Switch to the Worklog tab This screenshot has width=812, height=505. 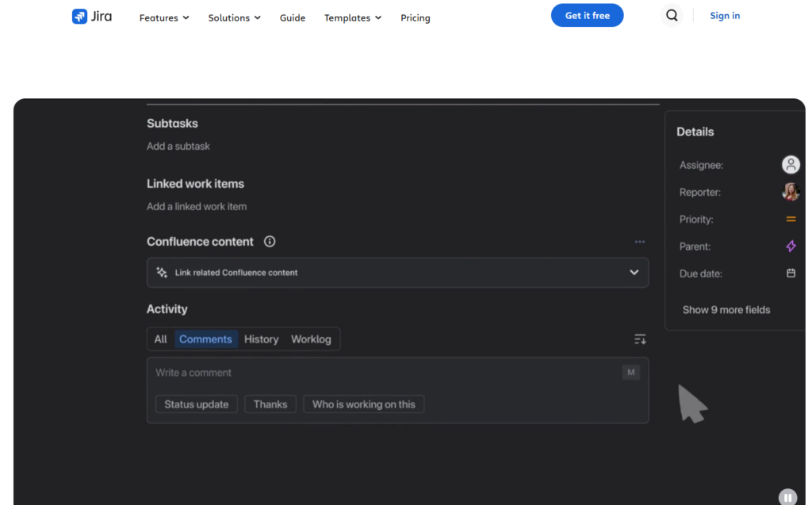(311, 339)
